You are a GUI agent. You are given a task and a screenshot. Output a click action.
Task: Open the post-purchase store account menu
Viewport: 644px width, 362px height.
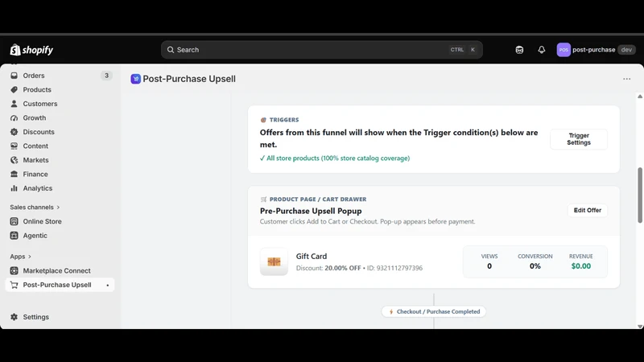[x=596, y=50]
